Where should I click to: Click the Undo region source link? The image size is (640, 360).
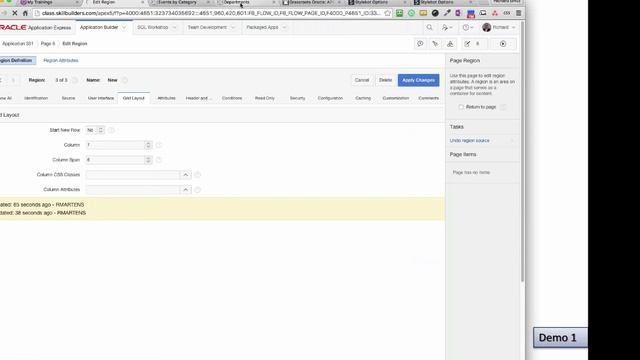[469, 141]
